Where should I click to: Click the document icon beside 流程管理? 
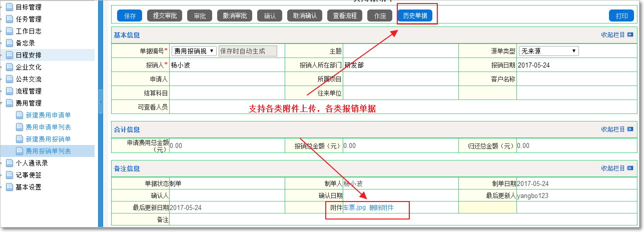9,91
